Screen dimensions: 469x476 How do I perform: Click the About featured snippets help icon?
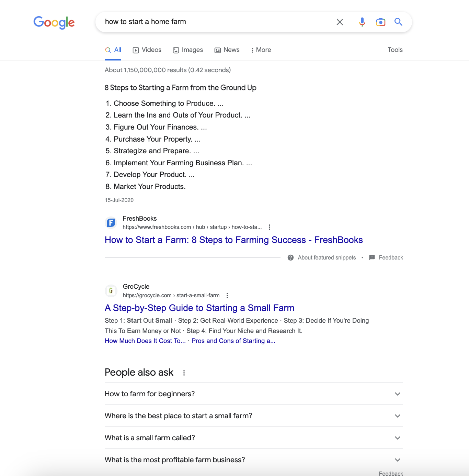point(290,258)
